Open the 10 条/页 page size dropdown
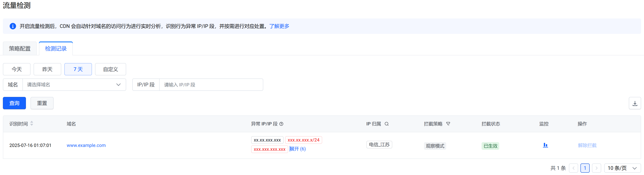644x175 pixels. click(x=622, y=168)
